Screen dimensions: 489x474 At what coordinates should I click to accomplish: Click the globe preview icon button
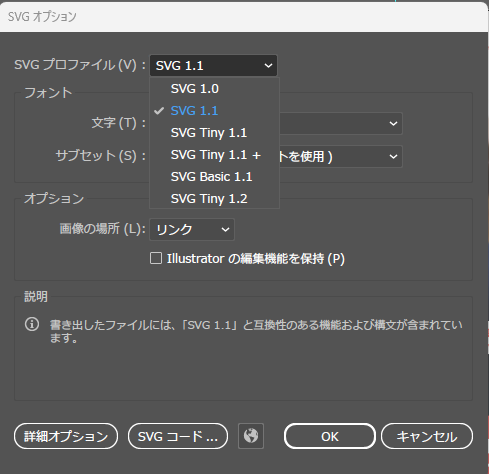[251, 436]
